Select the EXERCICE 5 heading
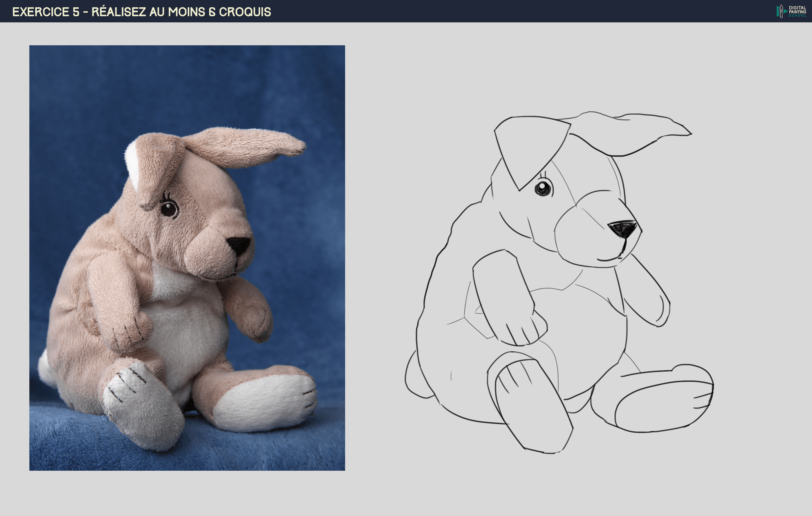The height and width of the screenshot is (516, 812). click(x=46, y=13)
